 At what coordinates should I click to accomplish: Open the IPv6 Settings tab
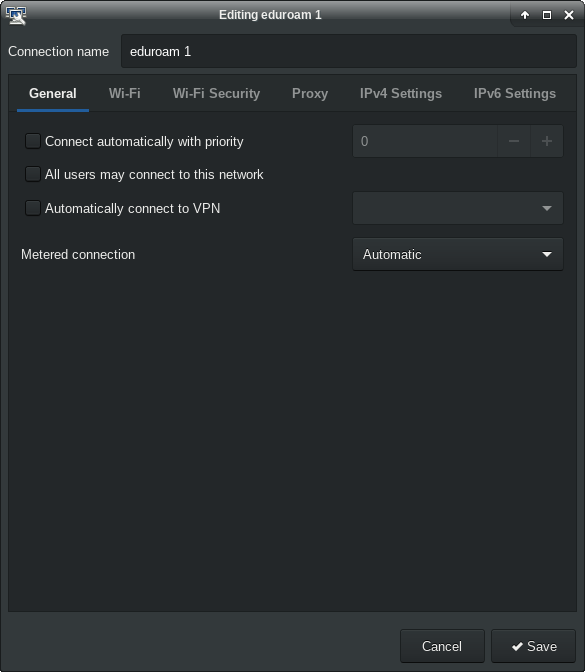515,93
